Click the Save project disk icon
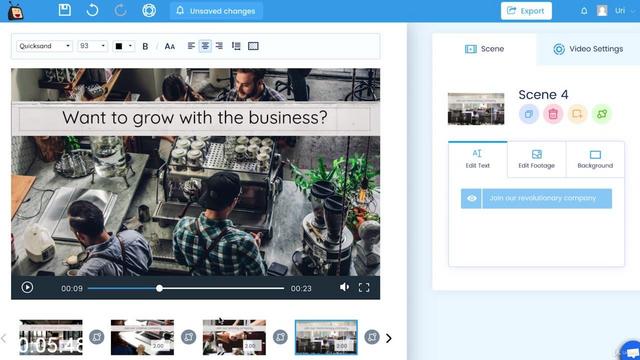 pos(64,10)
